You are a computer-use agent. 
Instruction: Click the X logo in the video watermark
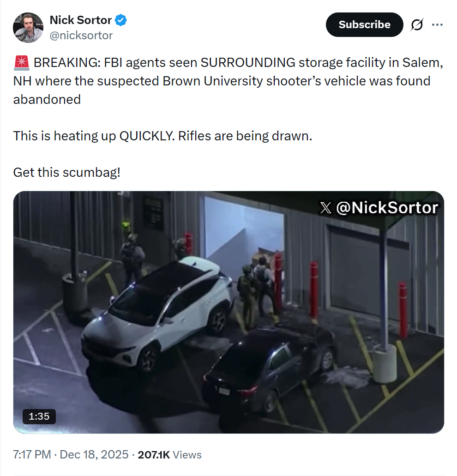pos(325,208)
